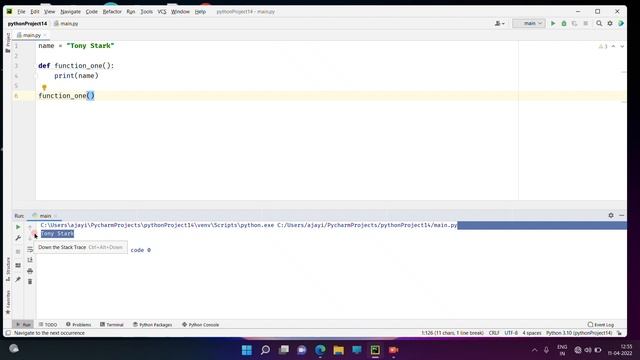
Task: Open Search Everywhere magnifier icon
Action: pos(599,24)
